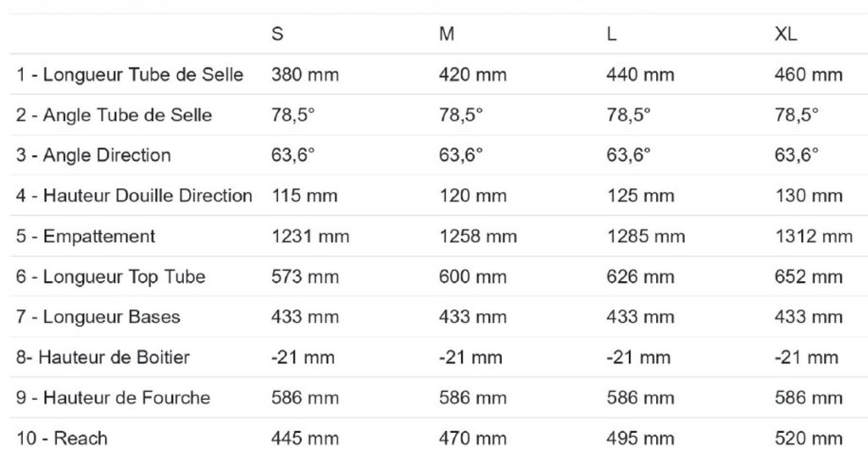Select the Hauteur de Fourche row label
This screenshot has height=465, width=868.
[113, 398]
